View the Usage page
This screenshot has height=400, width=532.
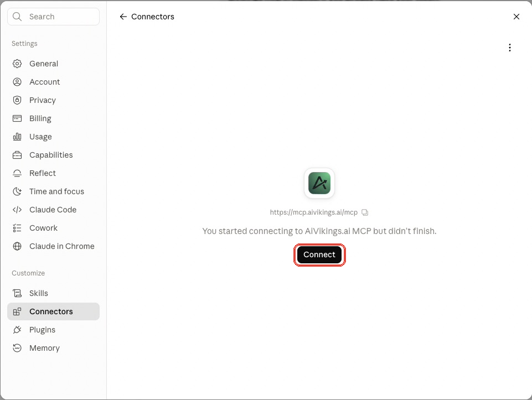(x=53, y=137)
